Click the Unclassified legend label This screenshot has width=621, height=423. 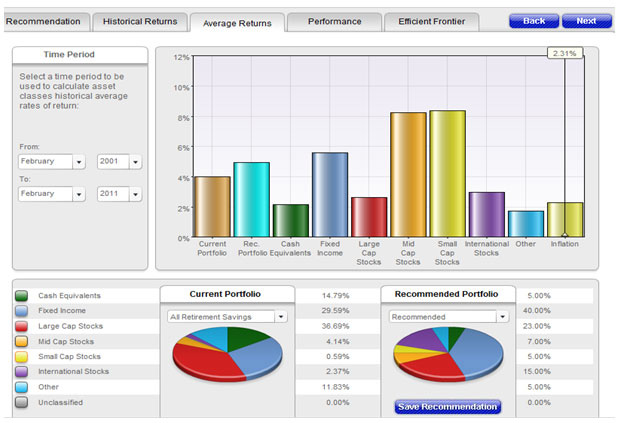61,402
